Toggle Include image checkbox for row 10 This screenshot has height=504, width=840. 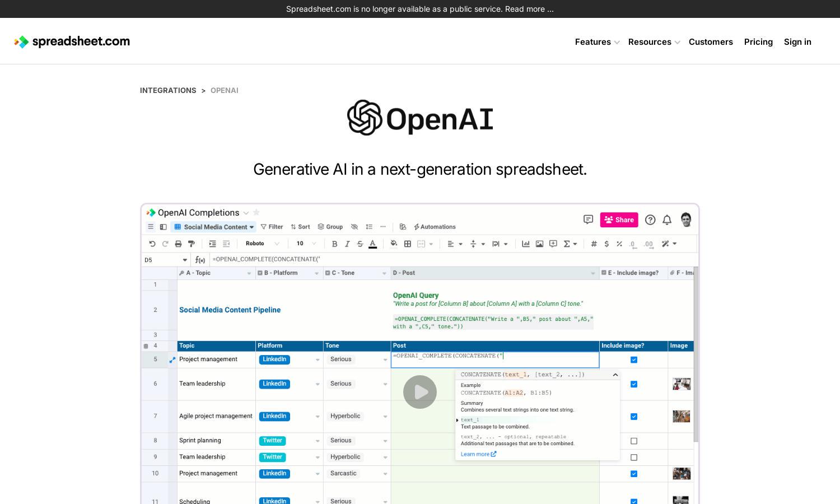pos(634,474)
